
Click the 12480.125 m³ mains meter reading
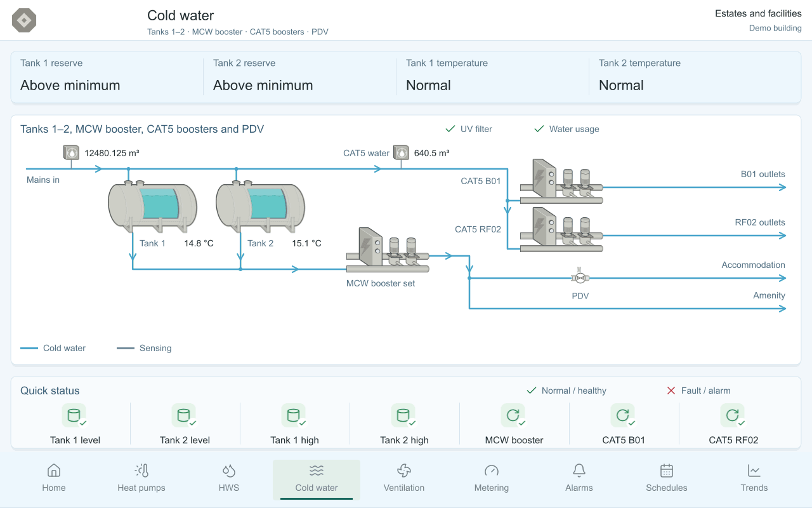[112, 153]
